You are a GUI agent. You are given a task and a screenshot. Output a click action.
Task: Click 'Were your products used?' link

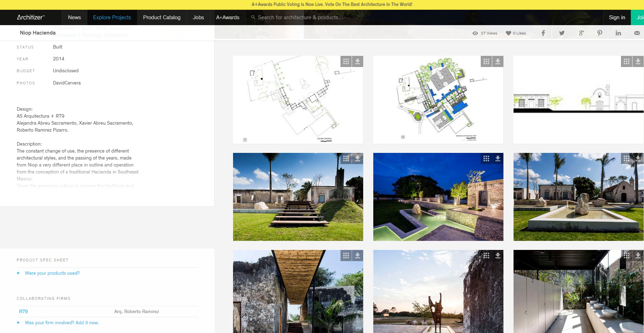pyautogui.click(x=52, y=273)
